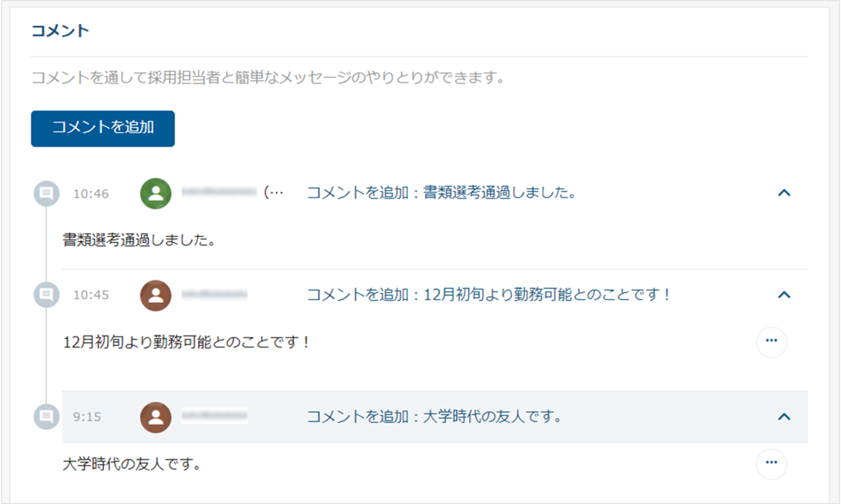The image size is (841, 504).
Task: Click the 10:46 timestamp
Action: 91,194
